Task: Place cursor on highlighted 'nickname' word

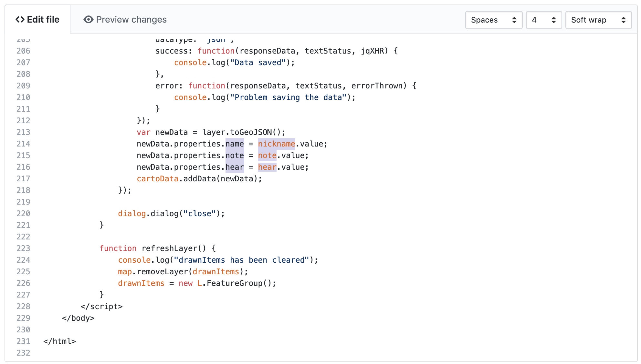Action: click(276, 144)
